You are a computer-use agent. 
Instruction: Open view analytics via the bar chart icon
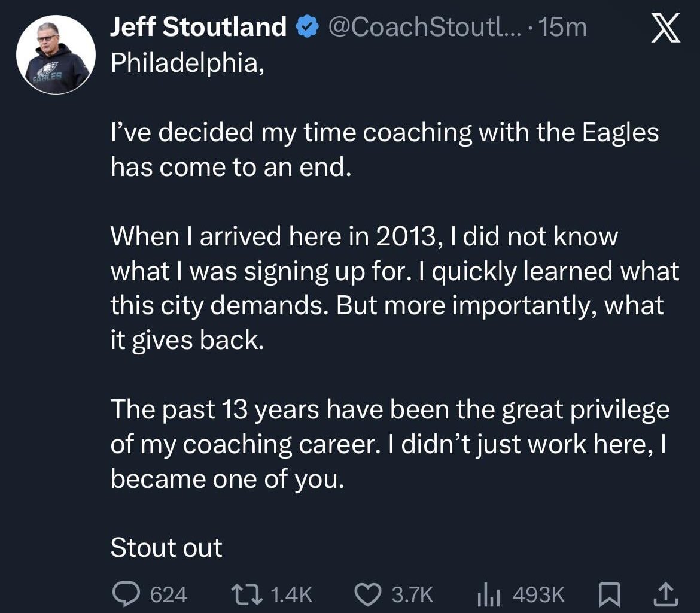click(x=489, y=594)
